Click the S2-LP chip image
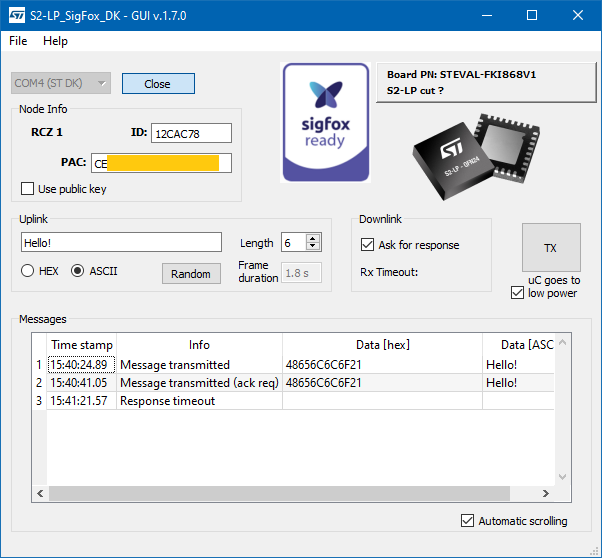 coord(476,157)
